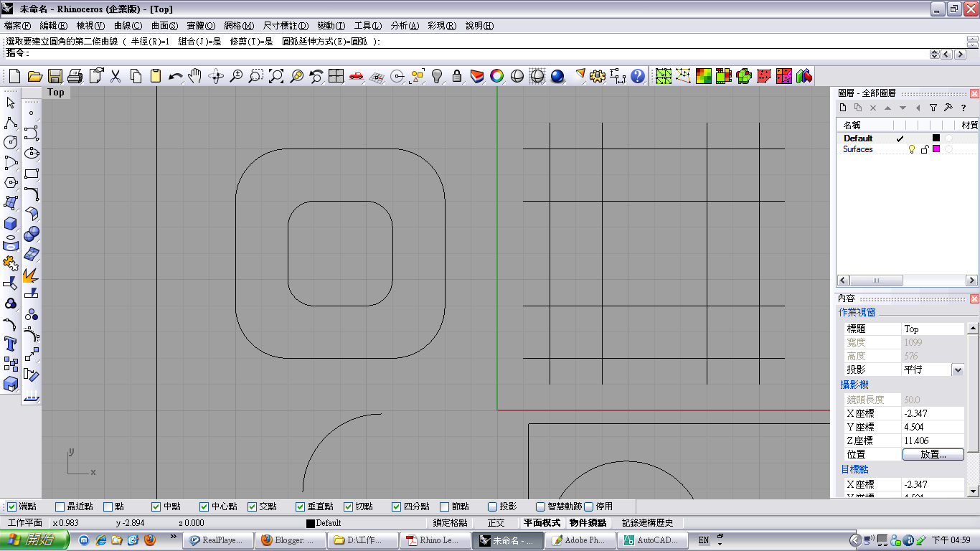Select the Fillet curves tool in sidebar
This screenshot has height=551, width=980.
tap(31, 194)
